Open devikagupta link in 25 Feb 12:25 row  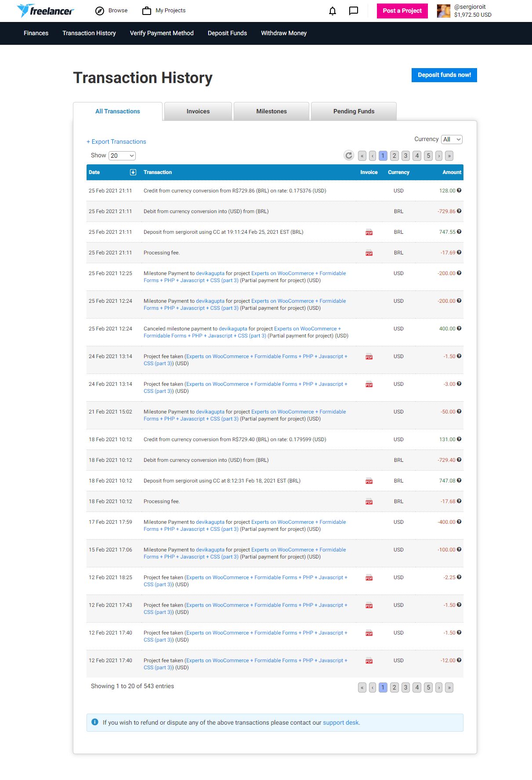click(210, 273)
